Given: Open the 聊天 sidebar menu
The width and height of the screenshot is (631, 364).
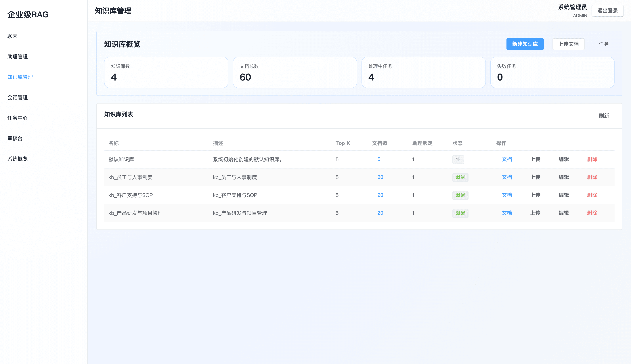Looking at the screenshot, I should point(12,36).
